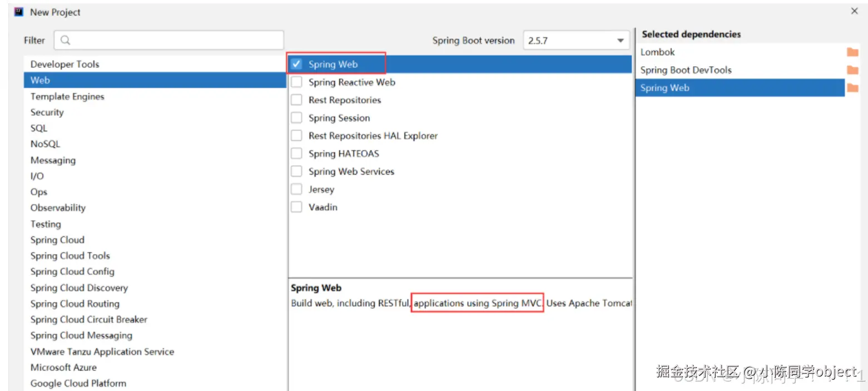The height and width of the screenshot is (391, 868).
Task: Click the Spring Reactive Web label
Action: click(352, 82)
